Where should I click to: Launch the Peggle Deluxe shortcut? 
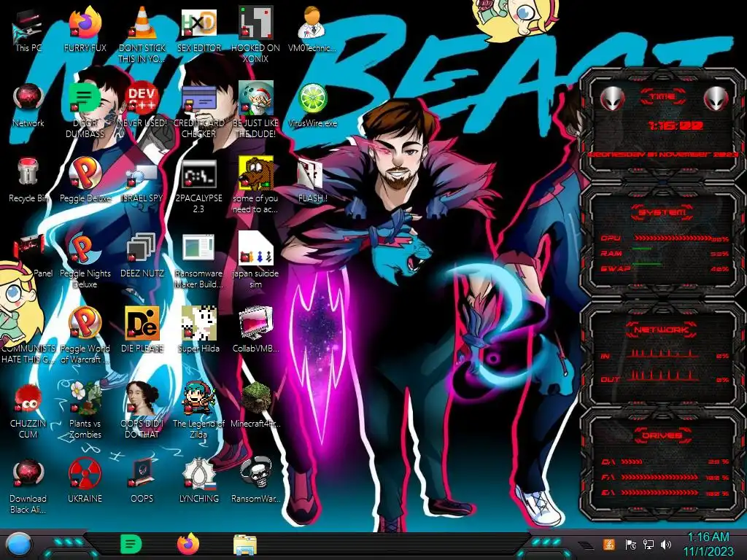(x=85, y=180)
